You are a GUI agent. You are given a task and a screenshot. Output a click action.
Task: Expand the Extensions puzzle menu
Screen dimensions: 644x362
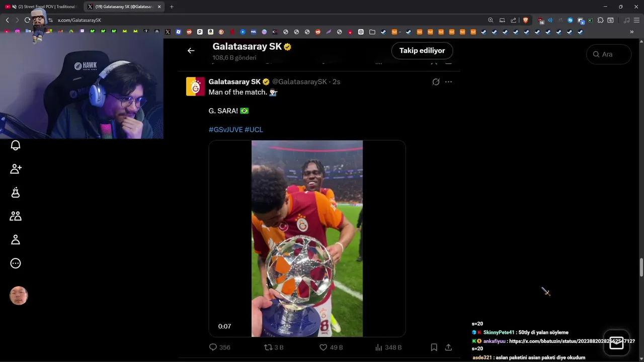click(x=600, y=20)
